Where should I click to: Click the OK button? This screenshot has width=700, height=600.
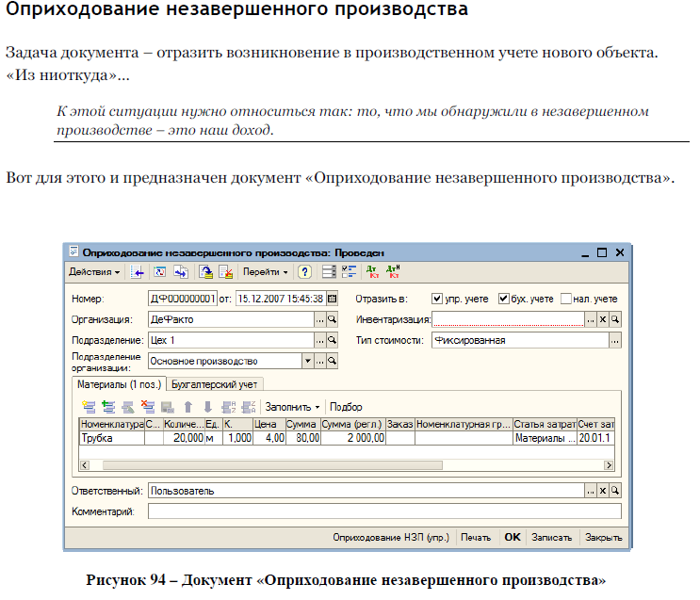pos(513,537)
